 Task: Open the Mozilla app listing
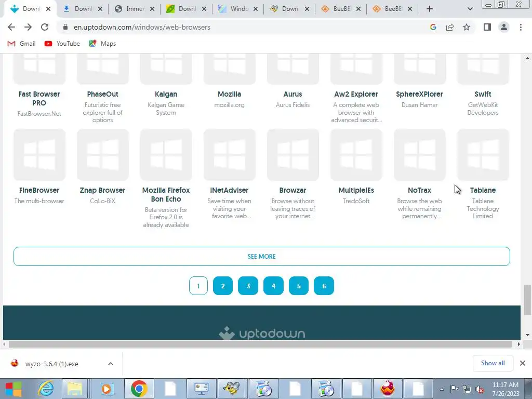click(x=229, y=94)
